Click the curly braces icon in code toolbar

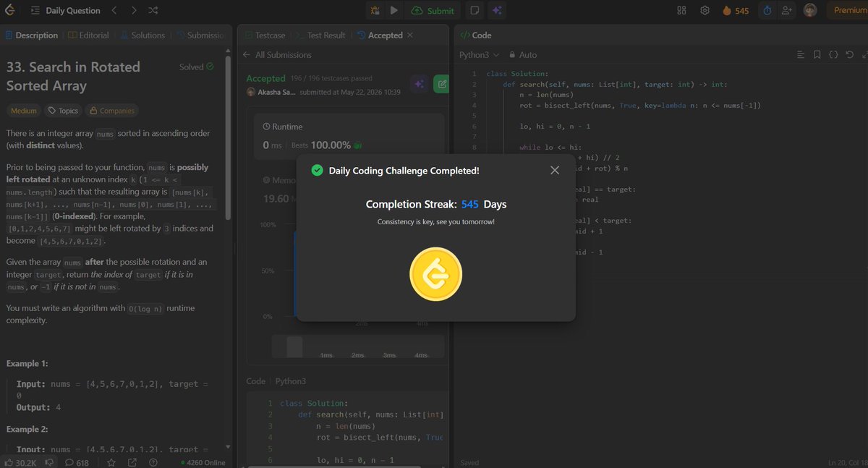tap(833, 54)
